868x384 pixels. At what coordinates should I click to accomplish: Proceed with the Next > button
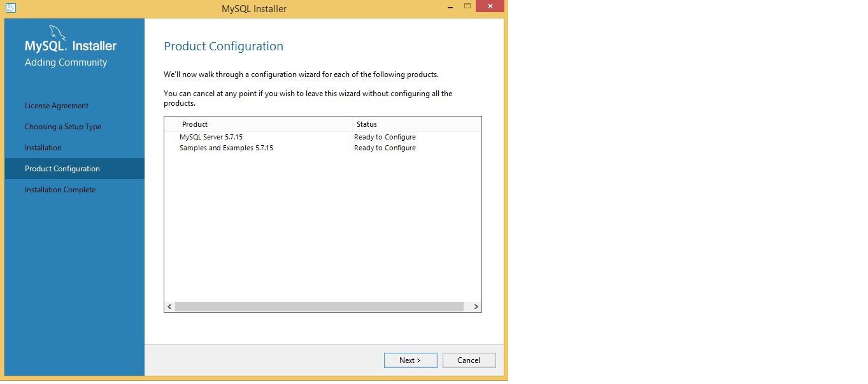pyautogui.click(x=410, y=360)
